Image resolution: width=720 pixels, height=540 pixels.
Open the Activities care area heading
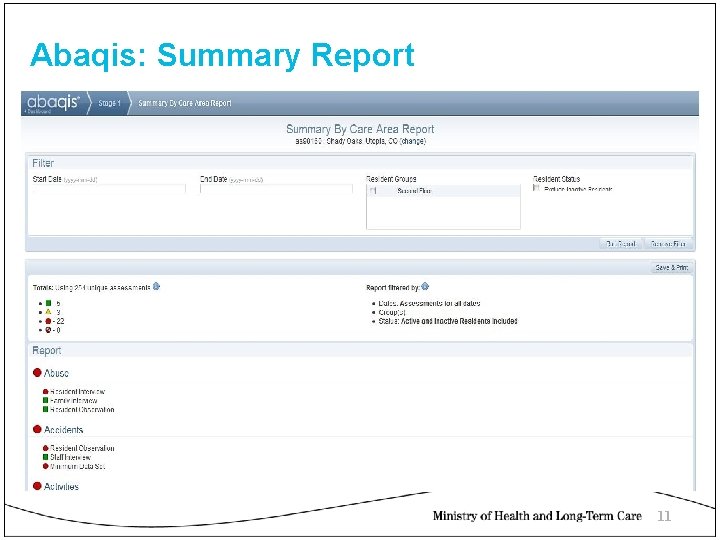[62, 487]
